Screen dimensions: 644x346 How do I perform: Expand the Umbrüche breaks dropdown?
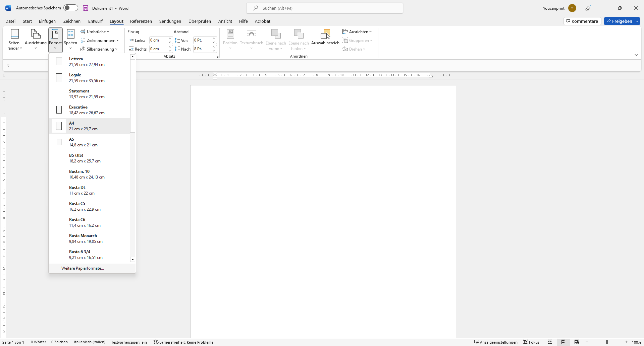95,31
